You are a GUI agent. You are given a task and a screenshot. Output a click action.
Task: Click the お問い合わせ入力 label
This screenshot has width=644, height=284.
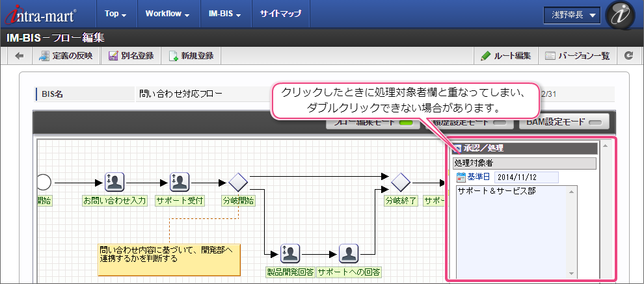[114, 201]
